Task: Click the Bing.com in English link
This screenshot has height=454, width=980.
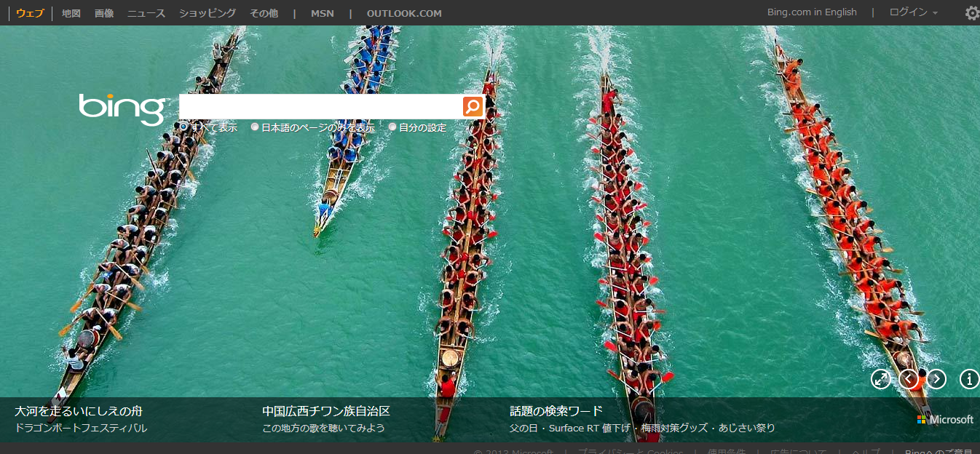Action: point(812,12)
